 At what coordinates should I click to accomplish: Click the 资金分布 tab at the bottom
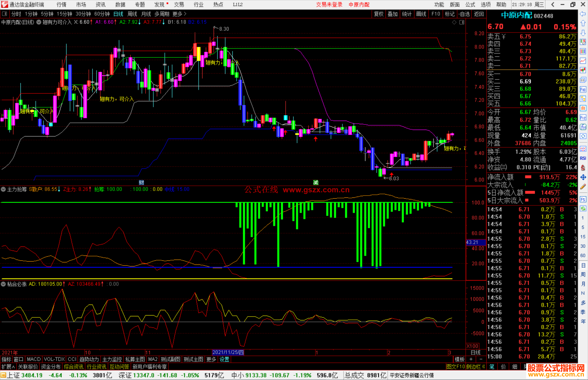(x=51, y=367)
